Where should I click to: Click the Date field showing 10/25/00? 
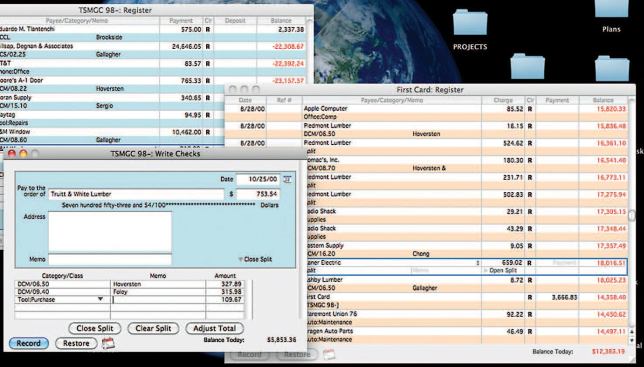click(258, 179)
